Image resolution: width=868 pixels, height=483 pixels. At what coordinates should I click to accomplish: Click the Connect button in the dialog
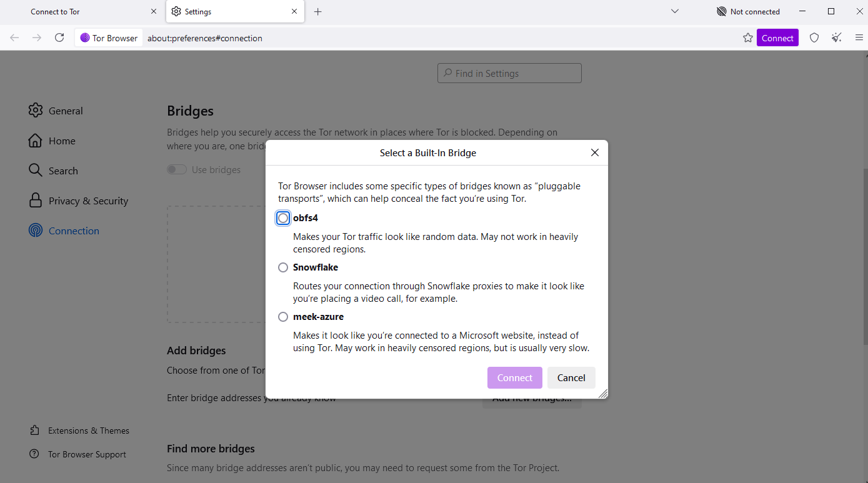coord(515,377)
